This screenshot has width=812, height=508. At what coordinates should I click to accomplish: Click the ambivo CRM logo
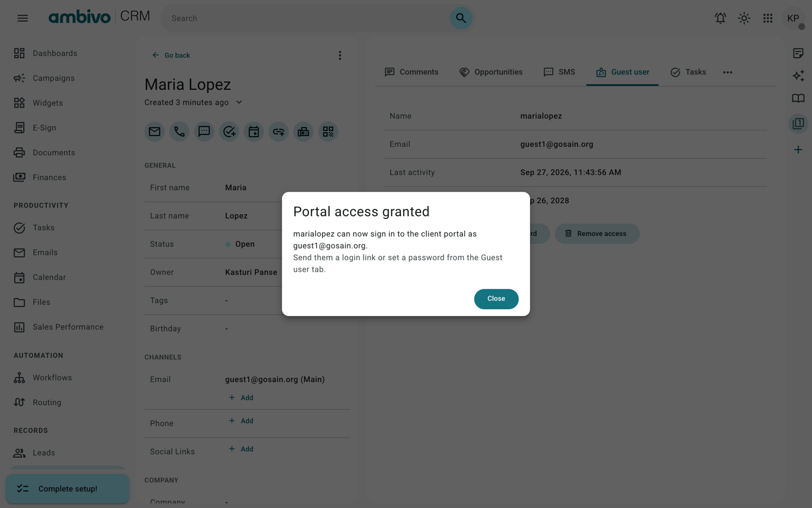point(99,17)
